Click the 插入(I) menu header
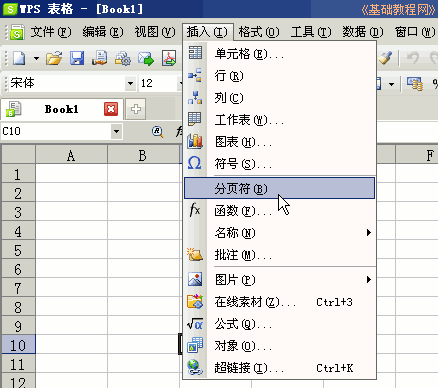 207,32
